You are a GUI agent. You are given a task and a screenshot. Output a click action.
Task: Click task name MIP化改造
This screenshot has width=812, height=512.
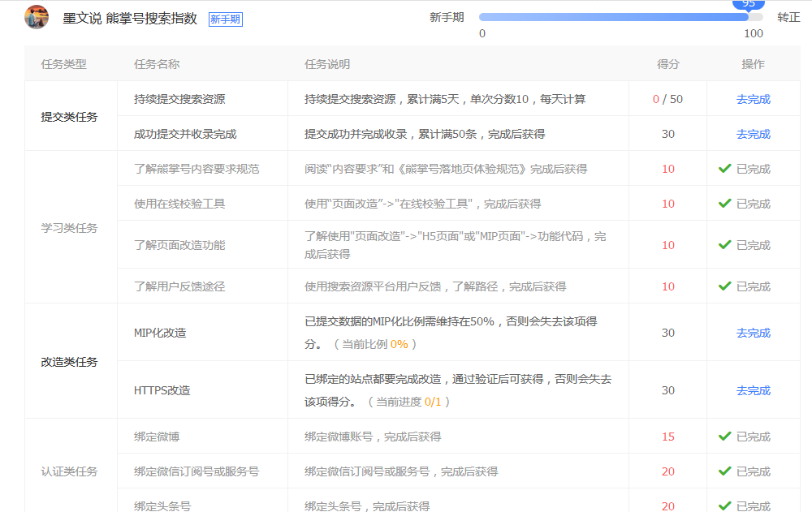coord(160,333)
